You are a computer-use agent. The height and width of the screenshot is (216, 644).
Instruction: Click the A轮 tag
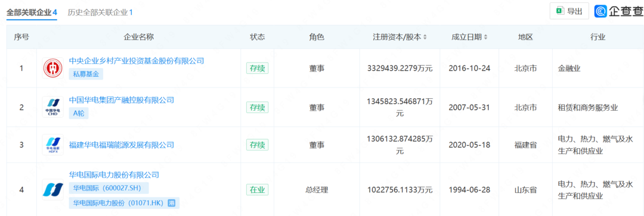point(79,114)
